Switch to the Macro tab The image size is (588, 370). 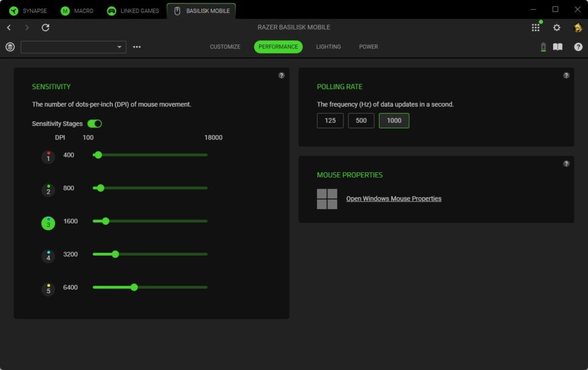pyautogui.click(x=78, y=11)
